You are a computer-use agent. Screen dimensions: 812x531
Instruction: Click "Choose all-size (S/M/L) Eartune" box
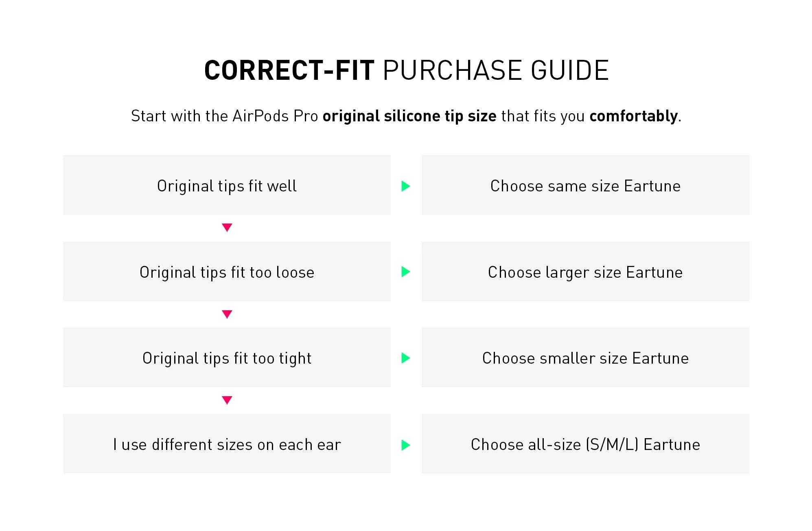coord(585,444)
